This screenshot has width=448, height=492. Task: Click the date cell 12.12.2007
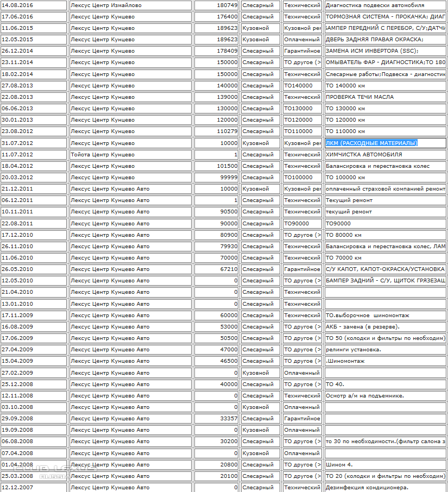point(34,487)
